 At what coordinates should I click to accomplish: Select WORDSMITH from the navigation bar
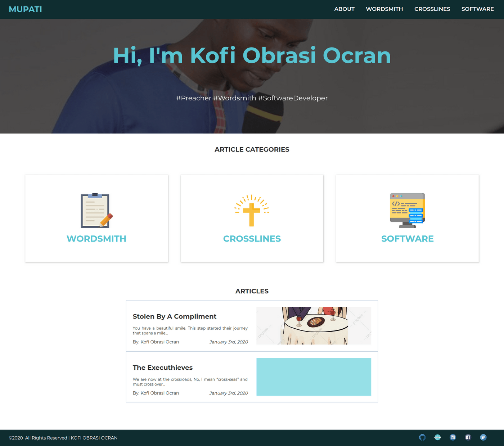pyautogui.click(x=384, y=9)
